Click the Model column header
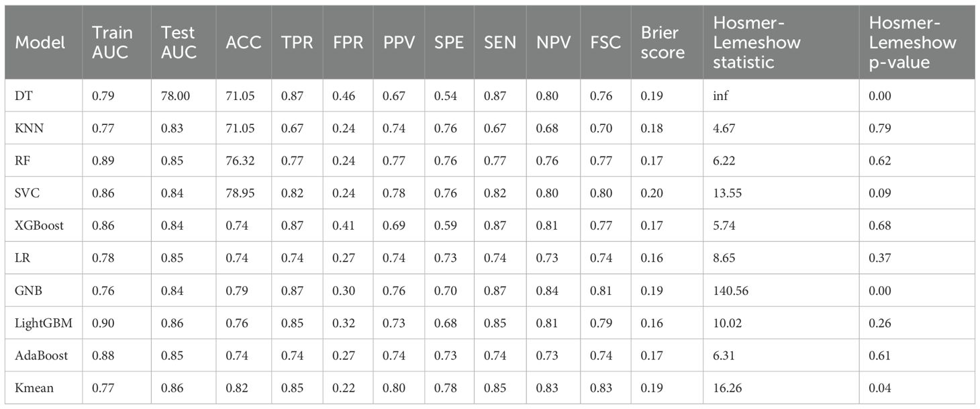Screen dimensions: 980x409 tap(40, 43)
